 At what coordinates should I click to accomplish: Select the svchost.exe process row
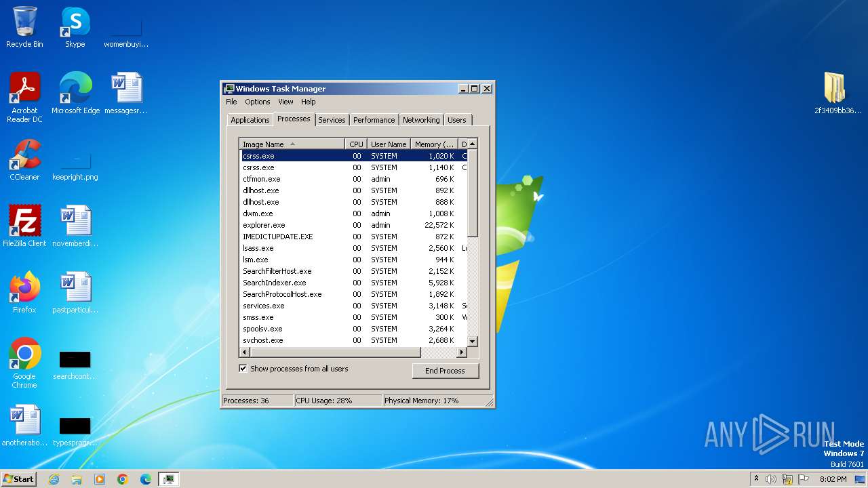pyautogui.click(x=353, y=340)
